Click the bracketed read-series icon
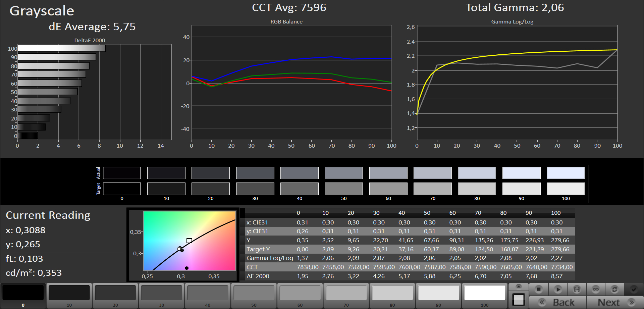 click(x=577, y=289)
